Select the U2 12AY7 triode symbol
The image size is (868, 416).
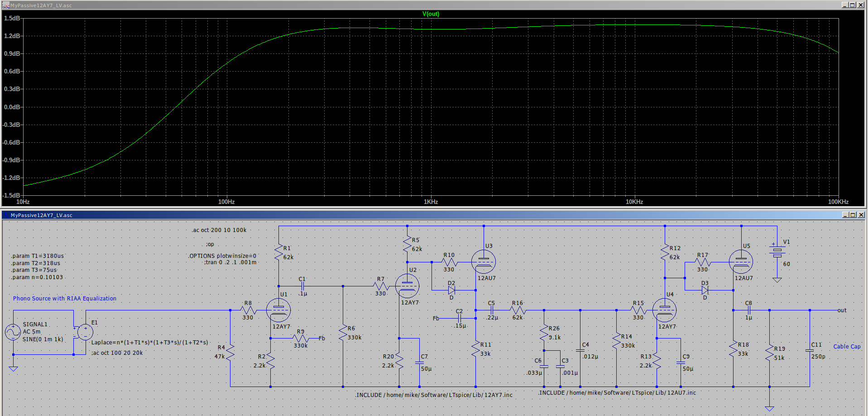(x=407, y=286)
